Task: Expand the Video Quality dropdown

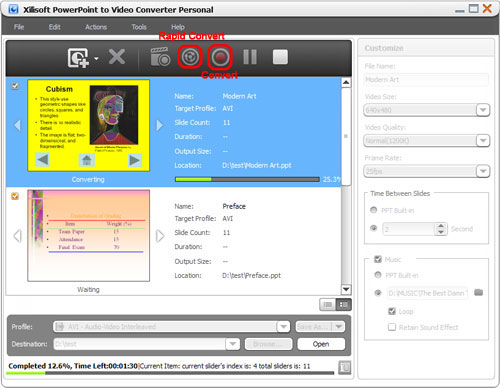Action: 483,141
